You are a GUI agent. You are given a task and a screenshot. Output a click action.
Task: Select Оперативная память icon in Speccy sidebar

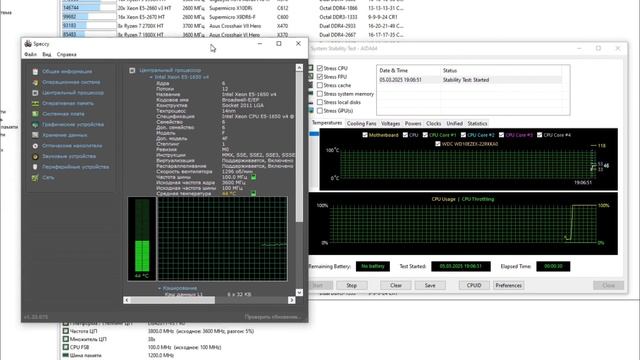(36, 103)
